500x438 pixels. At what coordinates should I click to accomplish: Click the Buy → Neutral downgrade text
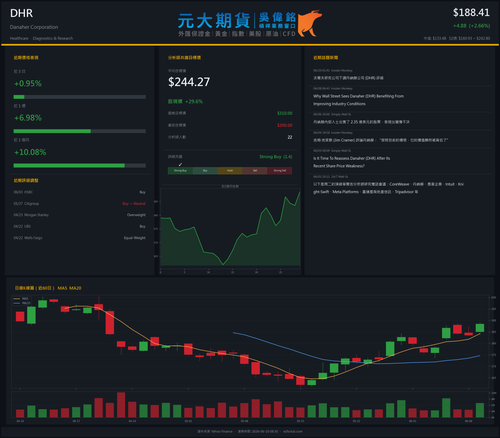click(134, 204)
